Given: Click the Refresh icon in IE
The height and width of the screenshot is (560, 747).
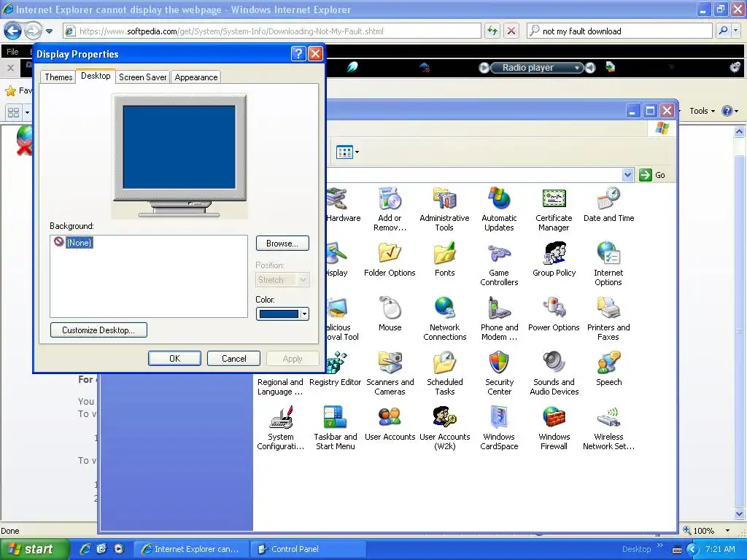Looking at the screenshot, I should tap(492, 31).
